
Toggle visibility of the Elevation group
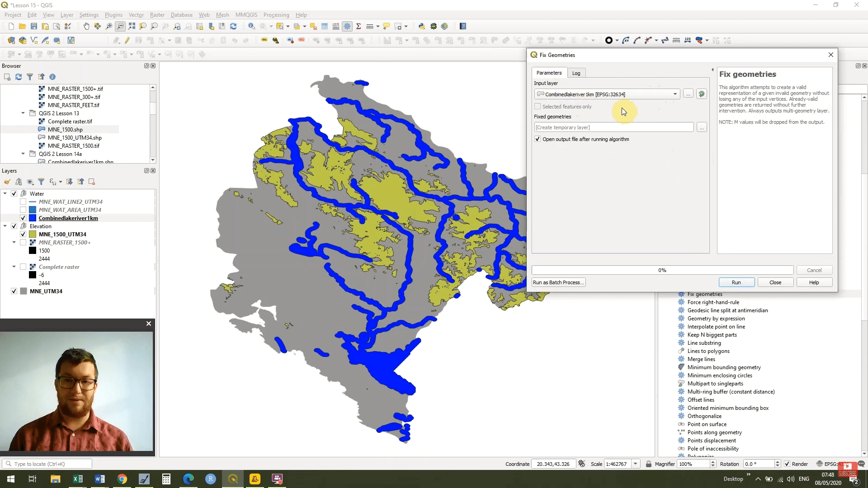pyautogui.click(x=14, y=226)
